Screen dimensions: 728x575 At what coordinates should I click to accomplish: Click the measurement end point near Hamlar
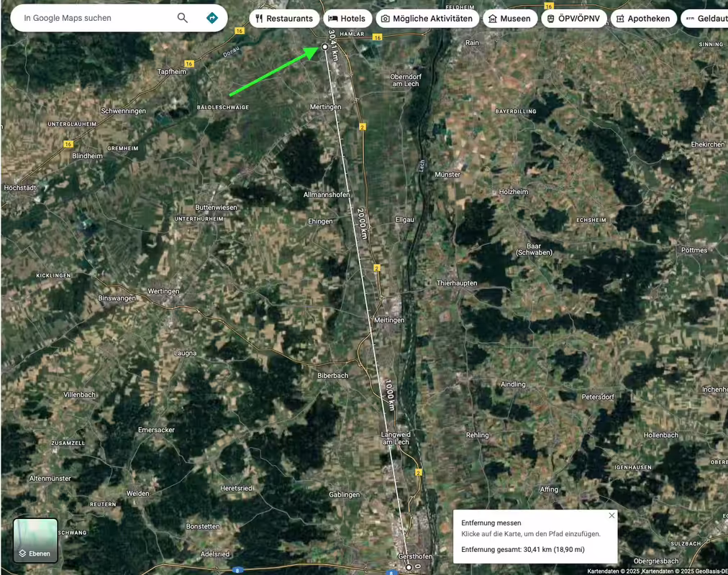click(325, 47)
